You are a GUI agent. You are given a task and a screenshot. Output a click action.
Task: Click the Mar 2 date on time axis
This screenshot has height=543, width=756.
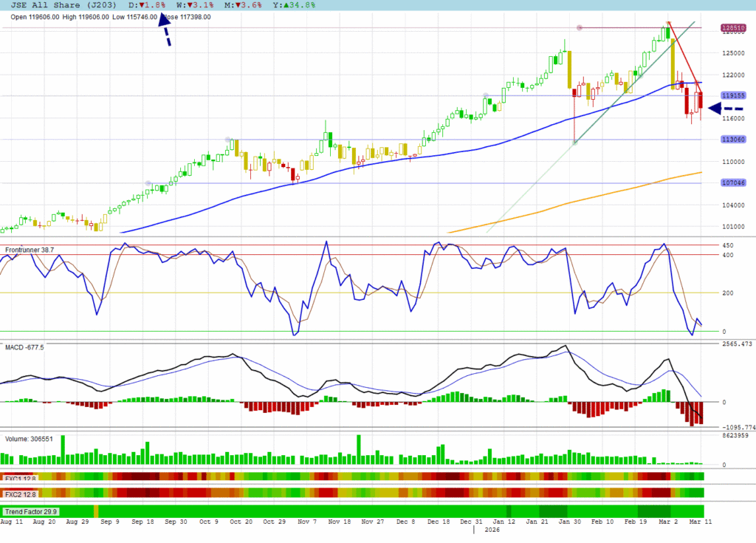point(667,522)
